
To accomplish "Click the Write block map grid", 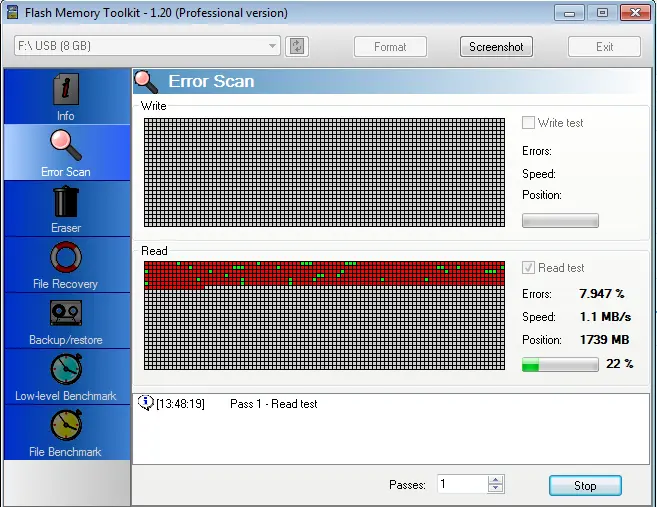I will pos(324,173).
